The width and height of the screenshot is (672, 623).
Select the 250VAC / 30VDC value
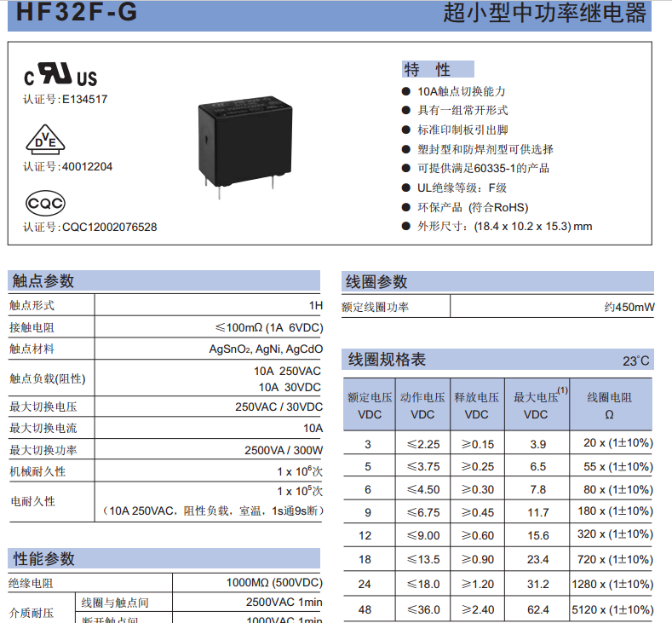279,407
